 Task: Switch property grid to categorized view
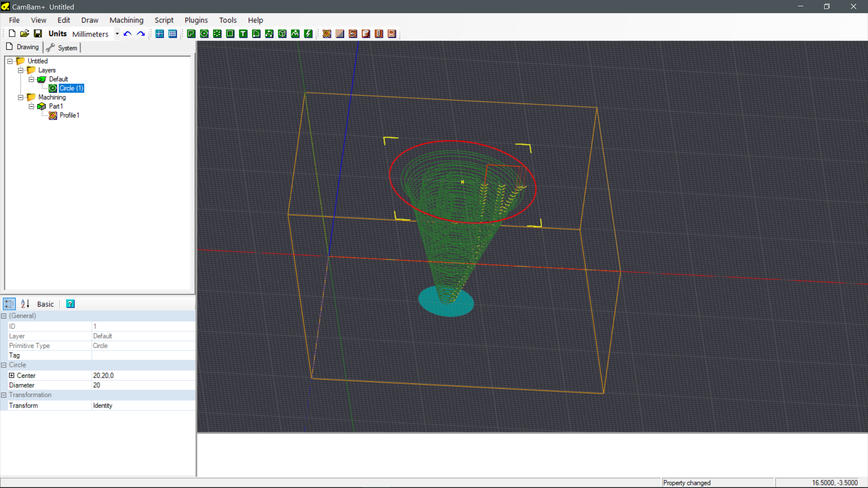coord(9,304)
